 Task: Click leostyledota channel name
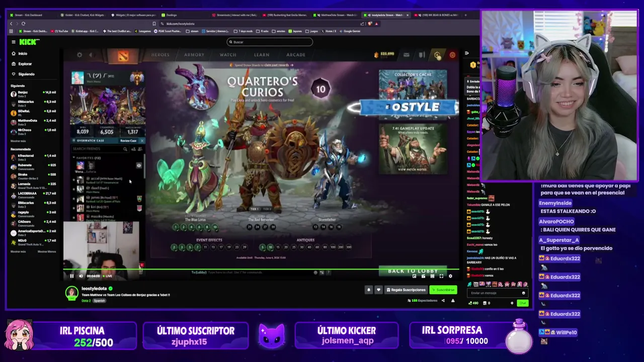pos(94,289)
